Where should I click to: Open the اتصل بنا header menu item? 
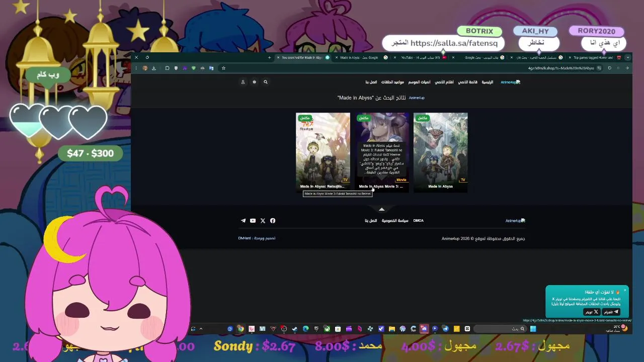(x=371, y=82)
